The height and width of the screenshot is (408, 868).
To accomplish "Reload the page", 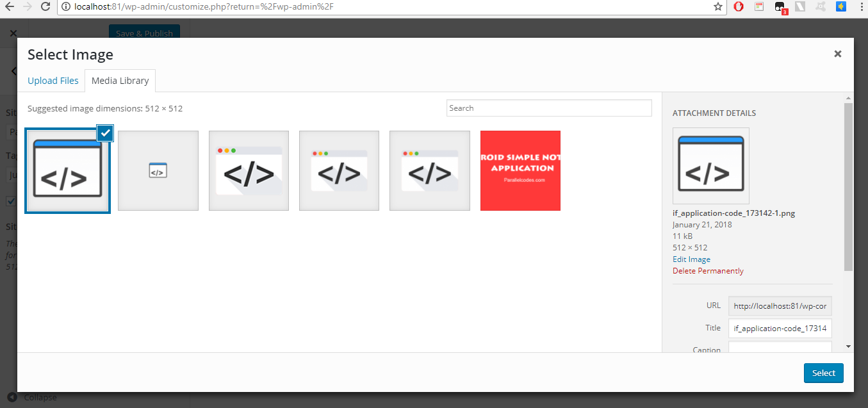I will point(44,6).
